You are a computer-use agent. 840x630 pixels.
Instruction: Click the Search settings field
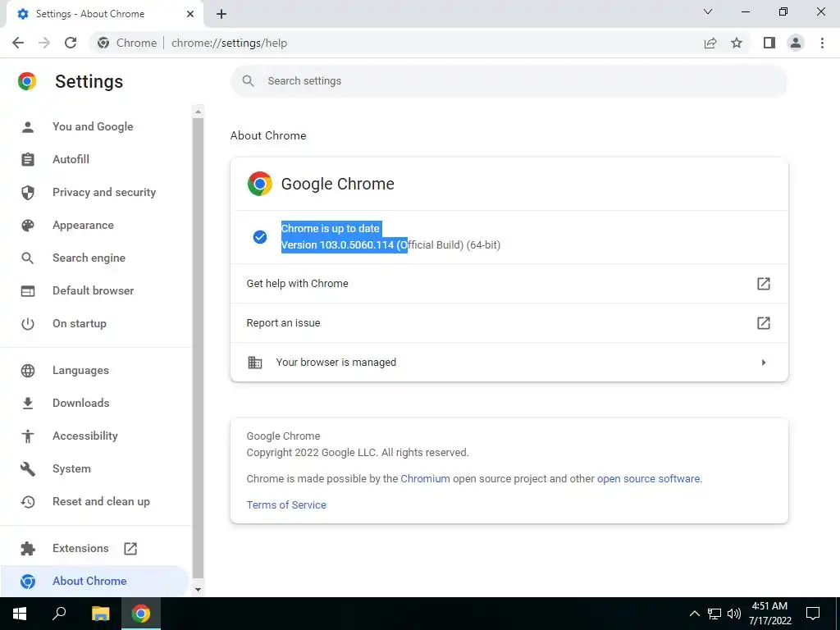click(x=509, y=81)
